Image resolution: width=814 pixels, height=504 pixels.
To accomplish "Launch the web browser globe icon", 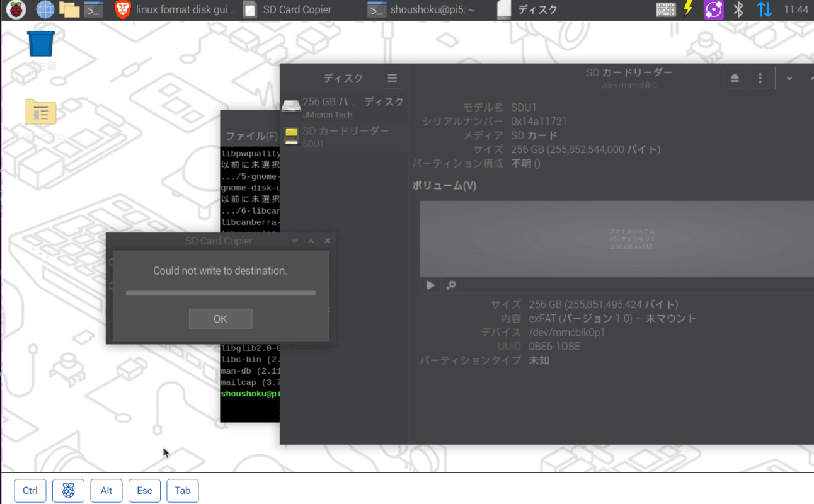I will point(45,10).
